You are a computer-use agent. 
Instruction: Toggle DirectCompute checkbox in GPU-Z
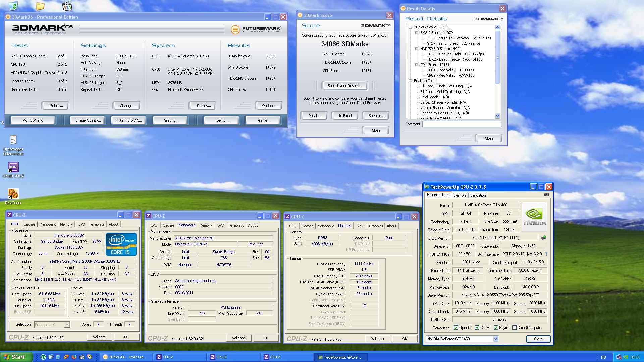point(514,328)
